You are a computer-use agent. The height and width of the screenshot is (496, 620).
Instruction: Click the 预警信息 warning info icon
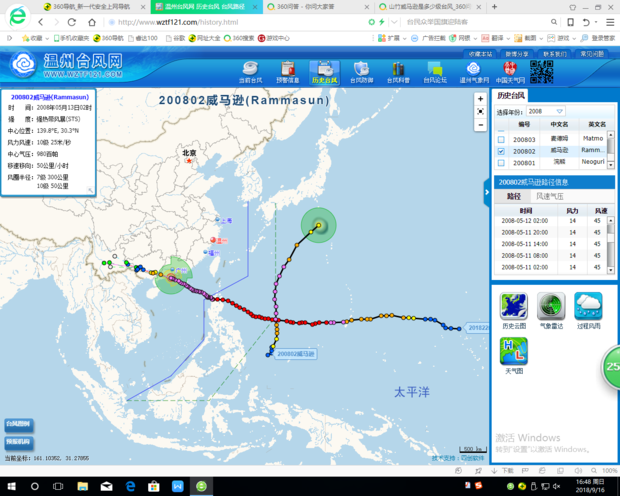coord(287,70)
